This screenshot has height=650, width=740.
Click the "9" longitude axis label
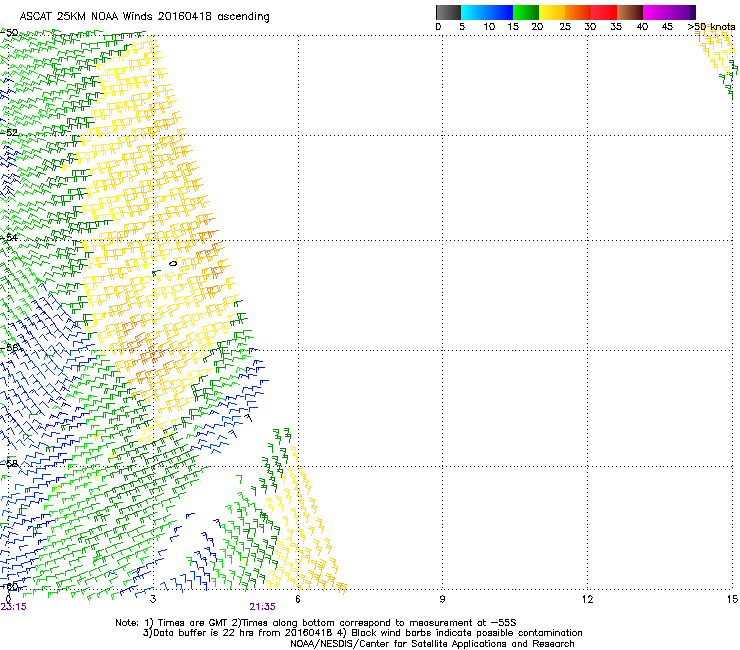(x=442, y=599)
